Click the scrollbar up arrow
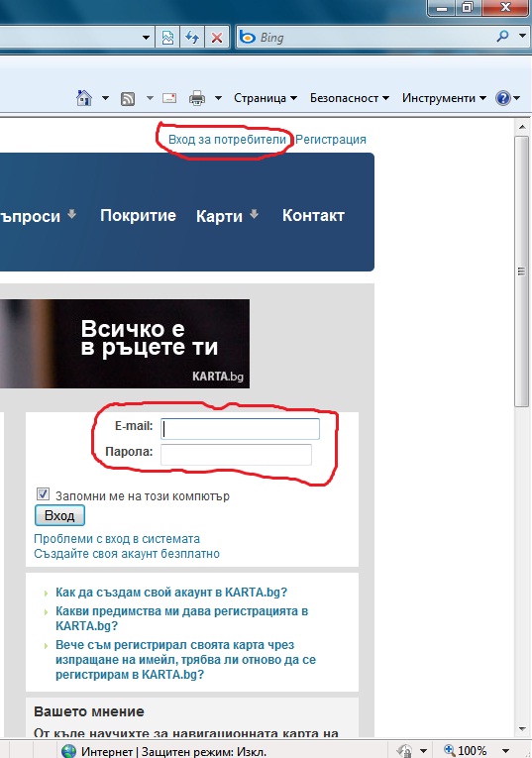 click(x=522, y=127)
